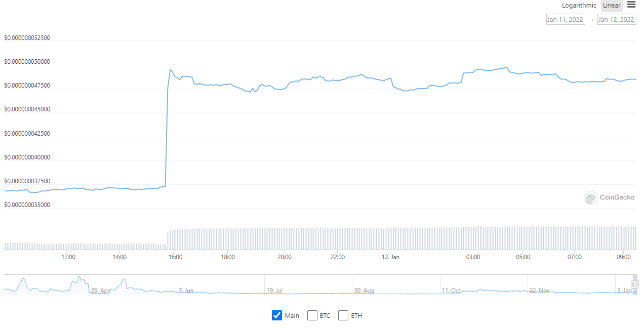The height and width of the screenshot is (328, 644).
Task: Switch chart scale to Logarithmic
Action: coord(579,6)
